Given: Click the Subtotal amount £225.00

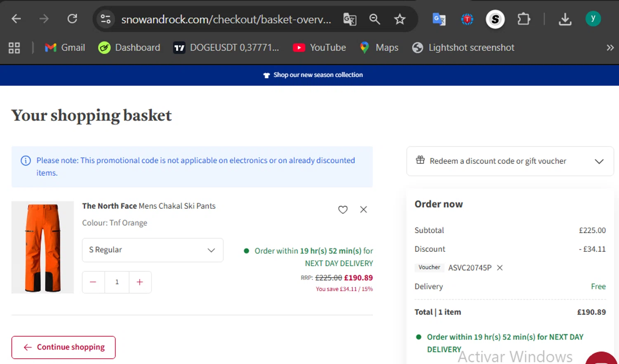Looking at the screenshot, I should 592,230.
